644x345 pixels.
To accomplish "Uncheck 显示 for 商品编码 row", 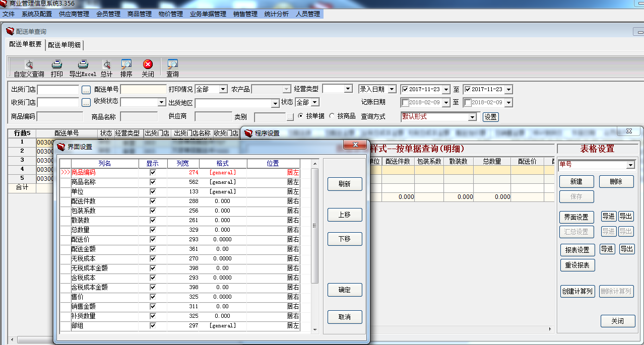I will (153, 172).
